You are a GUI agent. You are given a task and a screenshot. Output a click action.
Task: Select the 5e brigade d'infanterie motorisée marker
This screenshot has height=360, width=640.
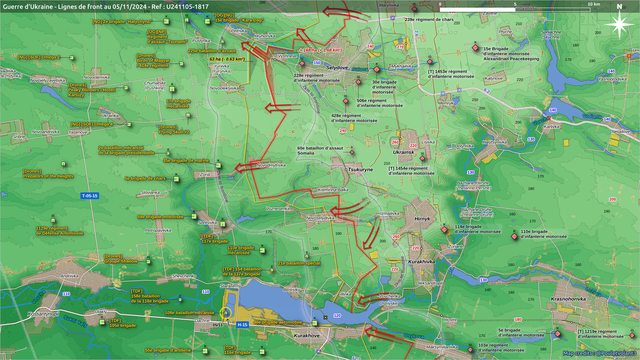point(558,333)
